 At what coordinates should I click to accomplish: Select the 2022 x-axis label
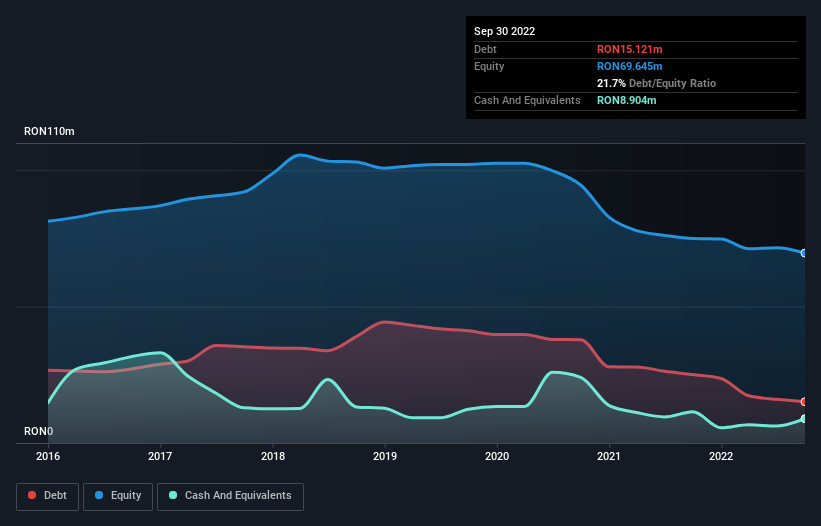point(721,456)
